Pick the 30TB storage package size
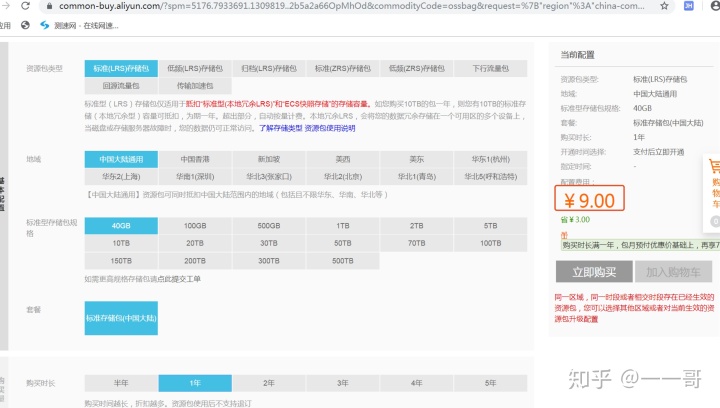Screen dimensions: 720x408 [x=269, y=243]
